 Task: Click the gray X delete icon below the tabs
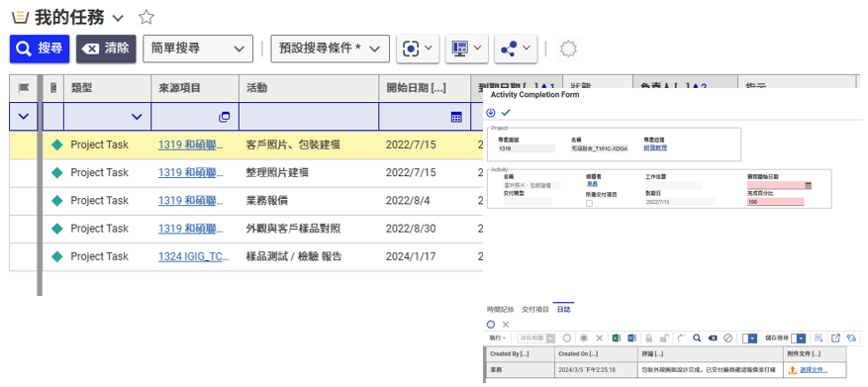pyautogui.click(x=506, y=325)
